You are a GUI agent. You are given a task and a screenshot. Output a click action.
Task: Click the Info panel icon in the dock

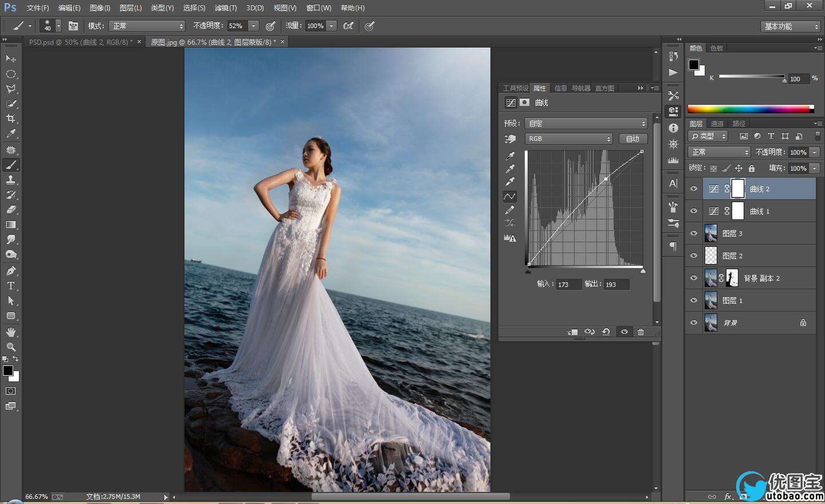point(673,128)
